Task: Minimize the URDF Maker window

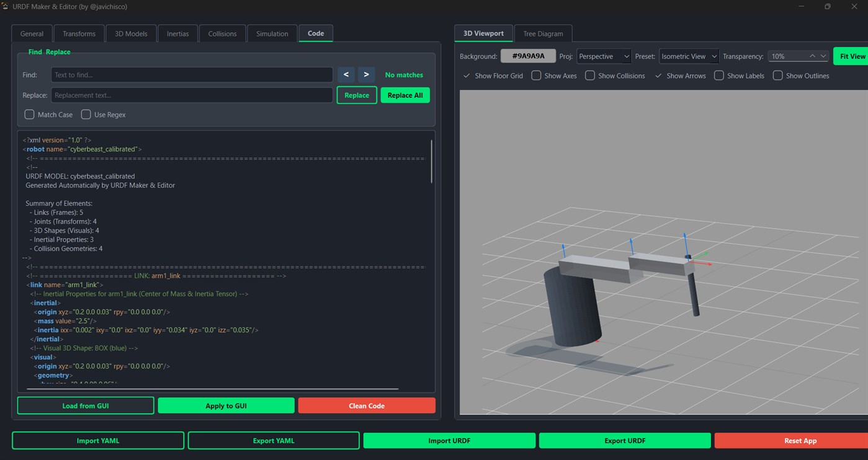Action: pyautogui.click(x=801, y=6)
